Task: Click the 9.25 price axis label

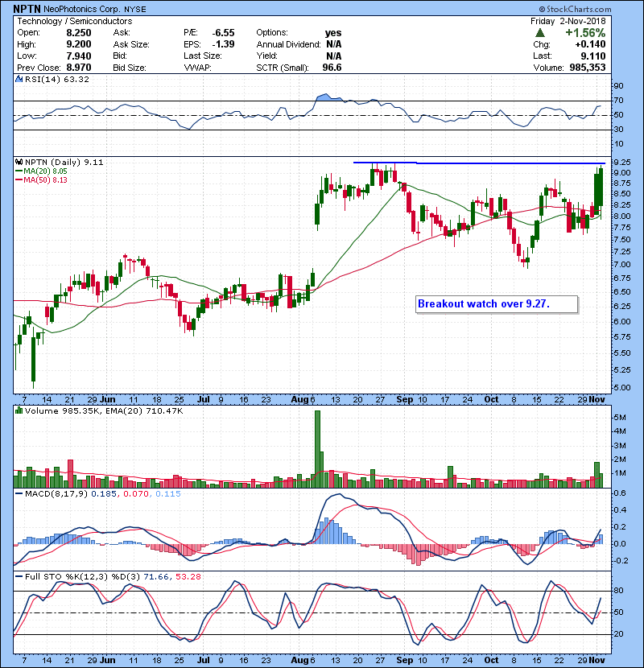Action: [621, 162]
